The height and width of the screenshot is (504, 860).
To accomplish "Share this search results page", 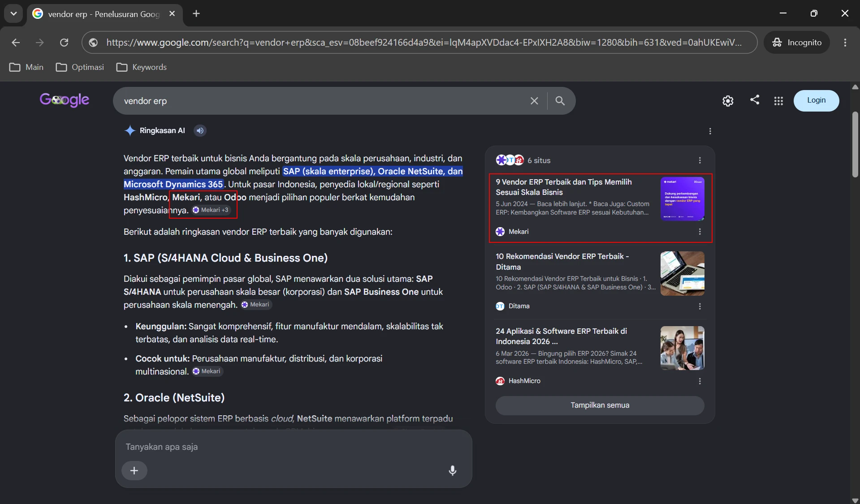I will tap(755, 100).
